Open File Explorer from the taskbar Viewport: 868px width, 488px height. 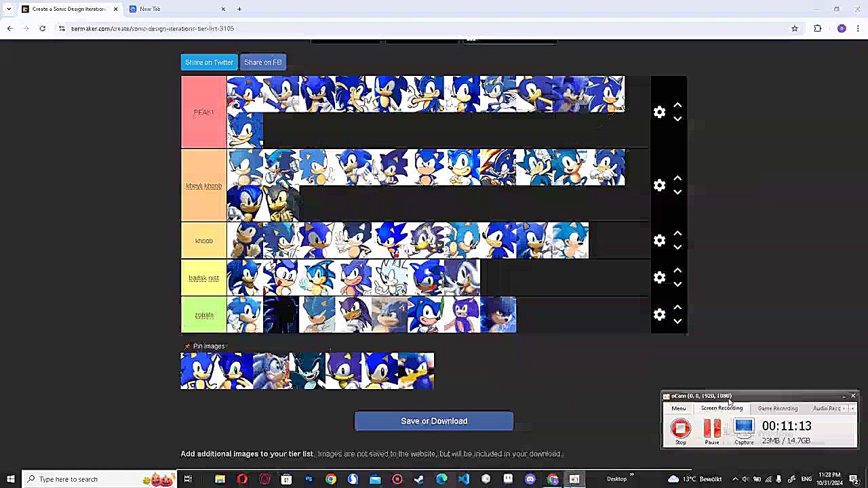point(220,479)
